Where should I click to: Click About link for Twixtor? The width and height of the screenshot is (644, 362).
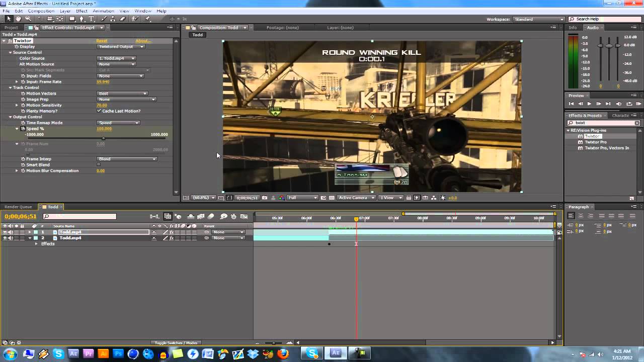click(x=142, y=41)
